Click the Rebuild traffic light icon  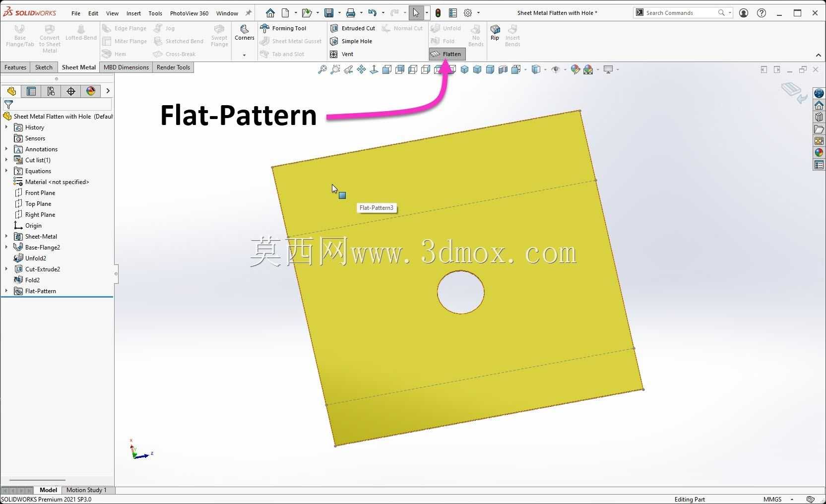pyautogui.click(x=438, y=13)
